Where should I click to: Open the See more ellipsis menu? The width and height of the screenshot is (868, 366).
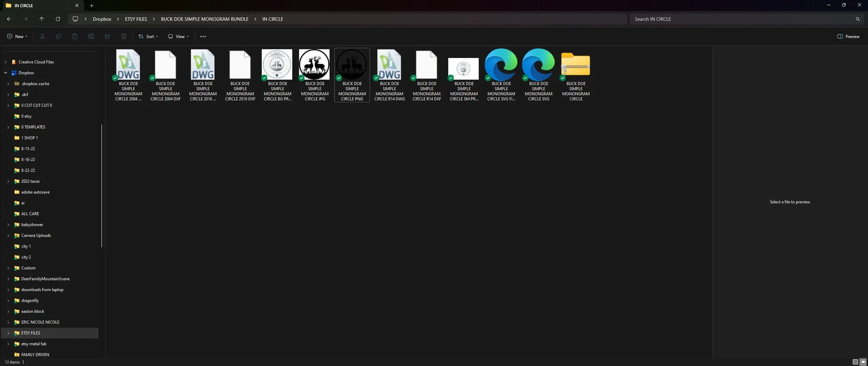coord(203,36)
